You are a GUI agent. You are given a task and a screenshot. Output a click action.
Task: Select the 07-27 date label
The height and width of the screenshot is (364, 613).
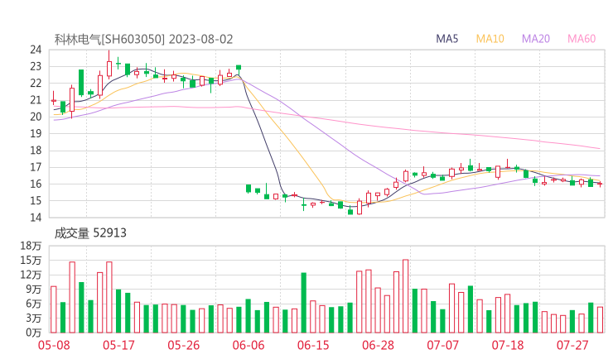pos(572,345)
